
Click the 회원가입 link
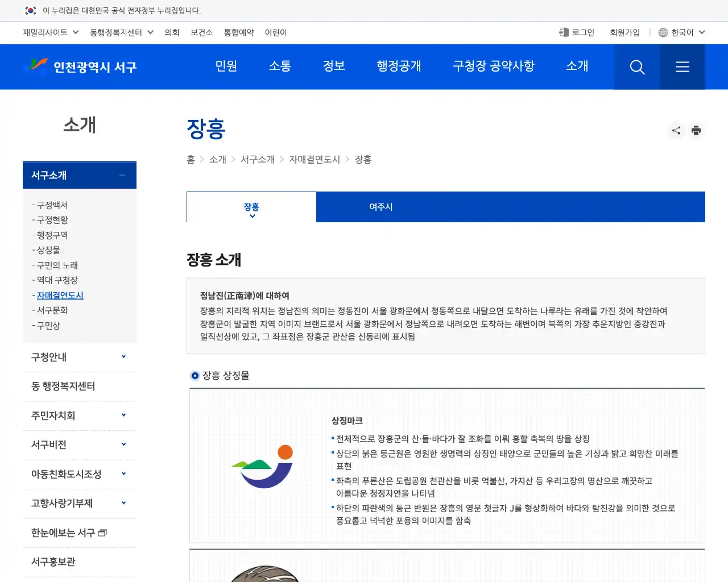coord(624,32)
